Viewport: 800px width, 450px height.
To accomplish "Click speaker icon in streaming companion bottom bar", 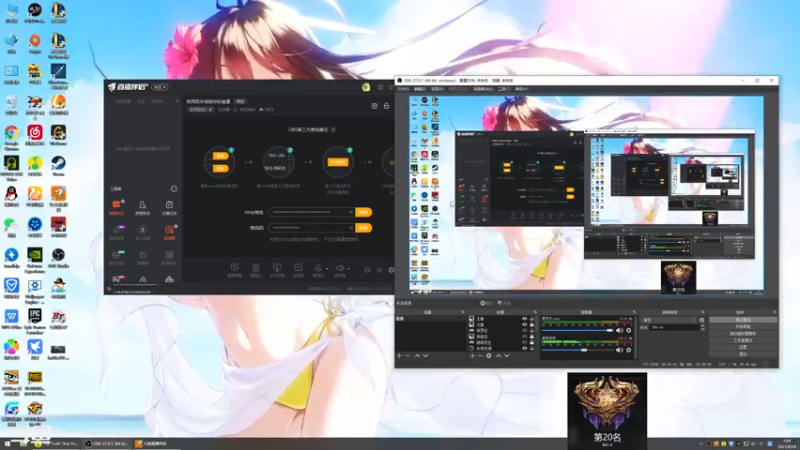I will tap(340, 268).
